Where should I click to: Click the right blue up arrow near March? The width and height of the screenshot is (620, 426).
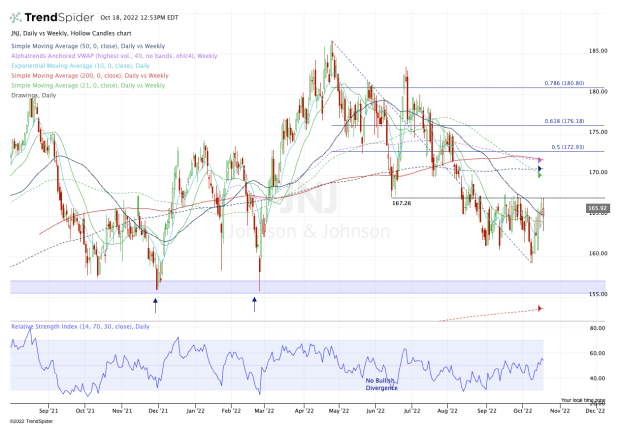254,304
